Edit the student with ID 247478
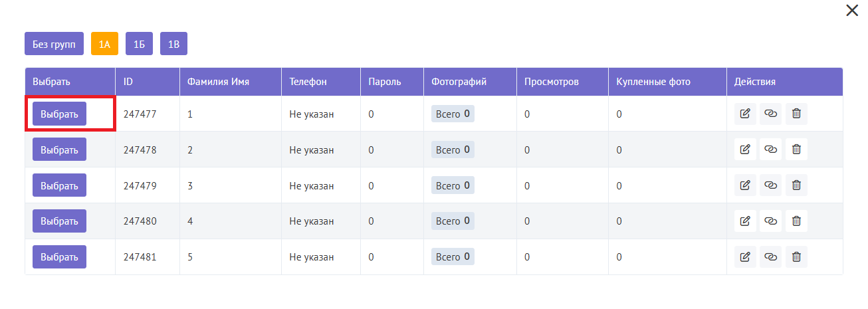The width and height of the screenshot is (868, 309). point(745,150)
